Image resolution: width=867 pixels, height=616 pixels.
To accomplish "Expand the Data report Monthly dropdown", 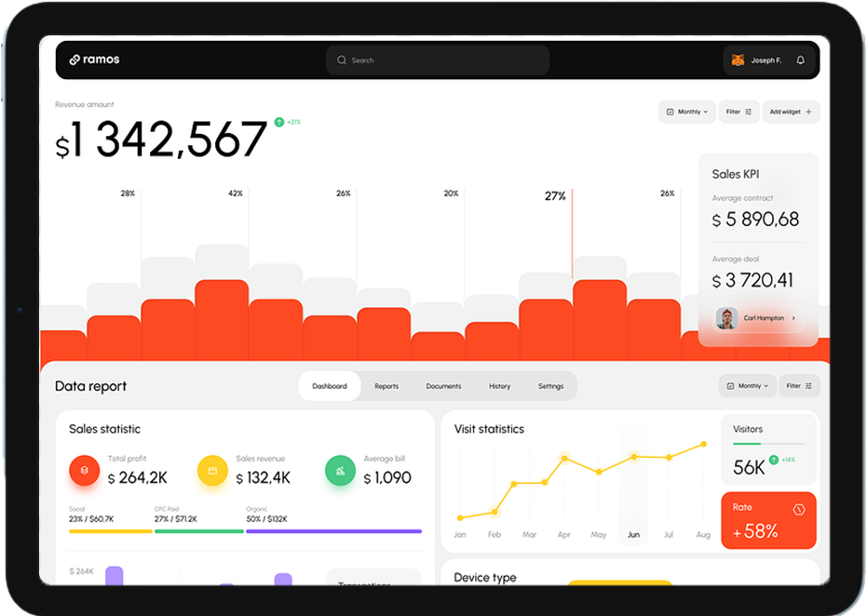I will click(747, 386).
